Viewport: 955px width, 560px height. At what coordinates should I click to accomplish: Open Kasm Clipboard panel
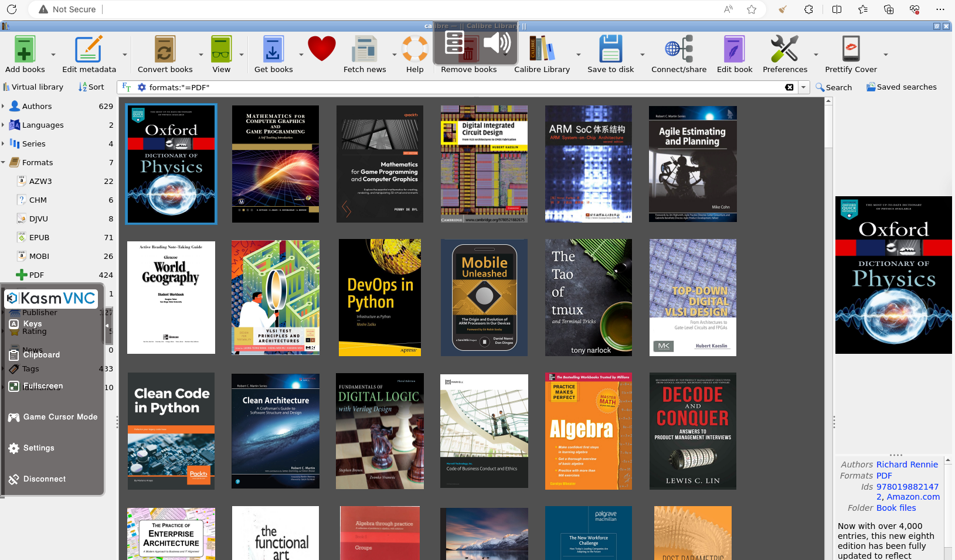(x=35, y=355)
